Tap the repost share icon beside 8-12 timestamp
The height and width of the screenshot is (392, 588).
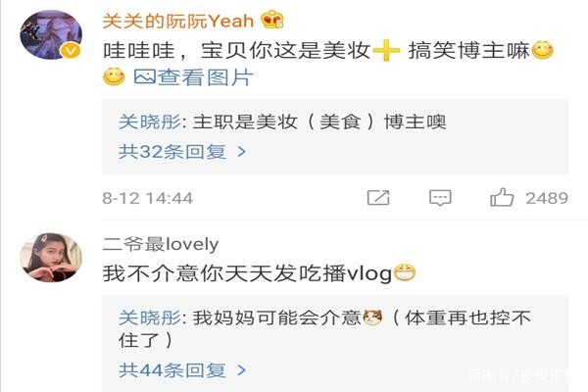click(x=378, y=198)
